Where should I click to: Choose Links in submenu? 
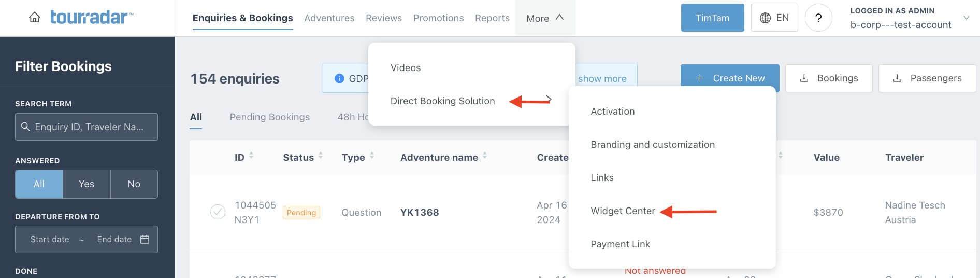602,178
